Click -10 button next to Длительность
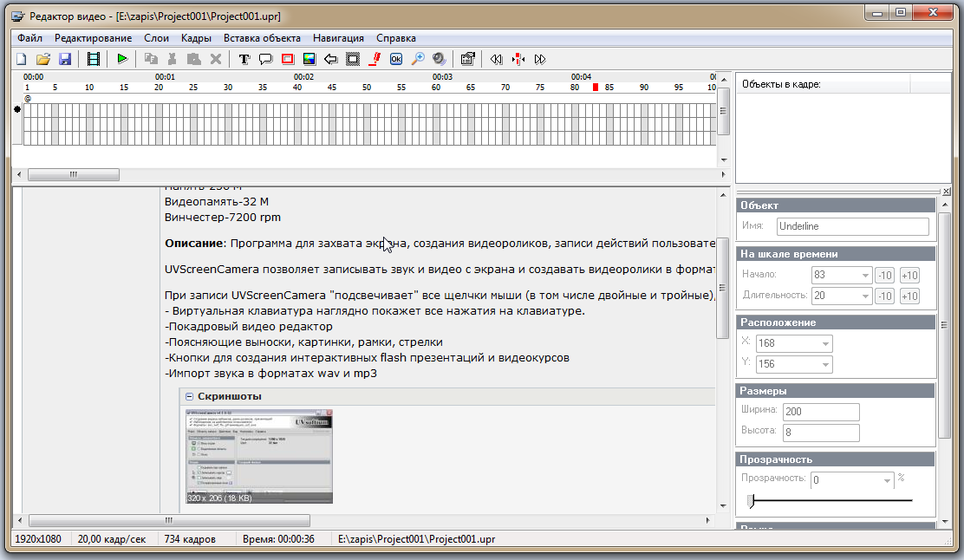Screen dimensions: 964x560 (x=883, y=296)
